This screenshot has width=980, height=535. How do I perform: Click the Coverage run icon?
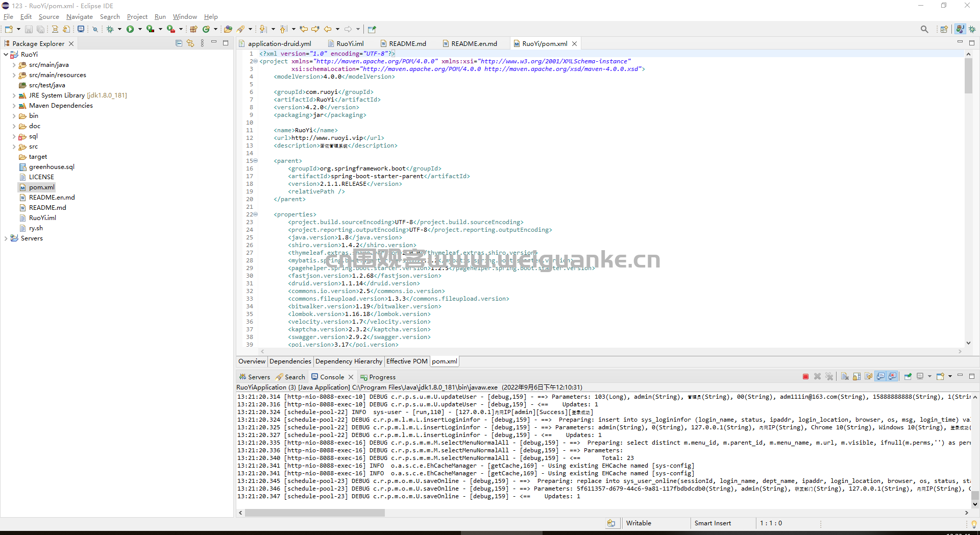coord(150,30)
